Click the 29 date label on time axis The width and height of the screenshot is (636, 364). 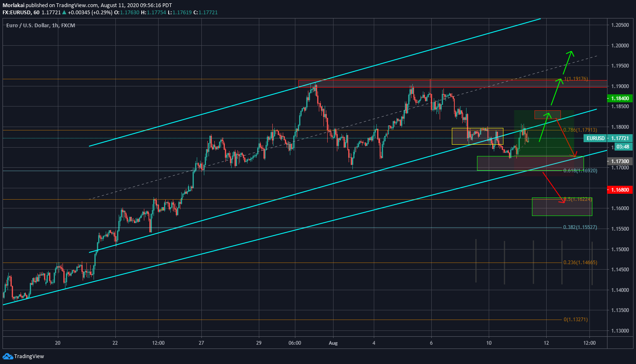(x=259, y=343)
